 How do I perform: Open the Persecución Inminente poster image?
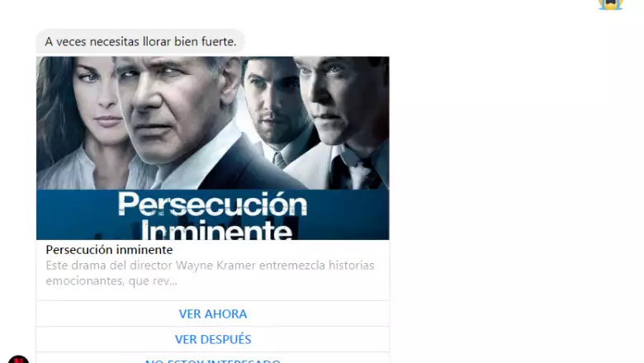point(213,148)
